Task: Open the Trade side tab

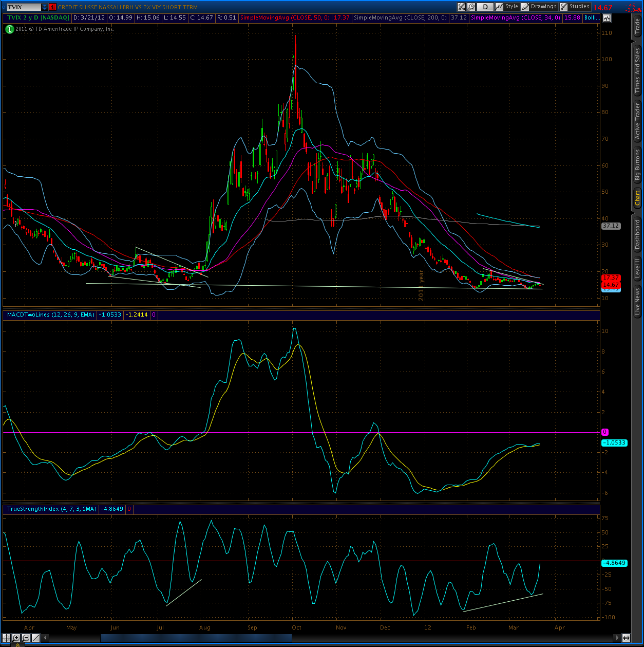Action: (637, 27)
